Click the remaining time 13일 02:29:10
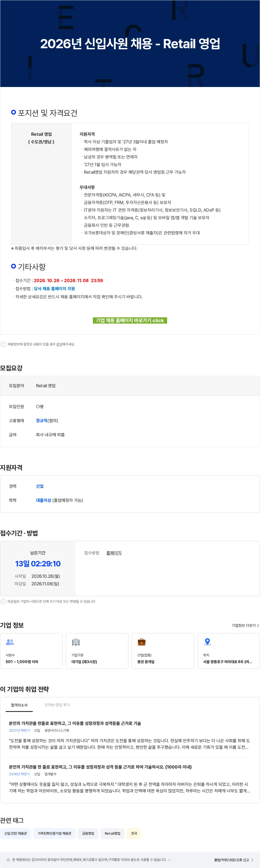The height and width of the screenshot is (868, 260). [38, 563]
